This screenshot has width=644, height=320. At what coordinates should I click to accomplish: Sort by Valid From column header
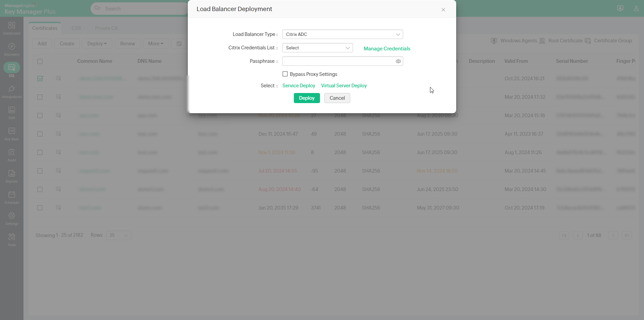(x=516, y=61)
